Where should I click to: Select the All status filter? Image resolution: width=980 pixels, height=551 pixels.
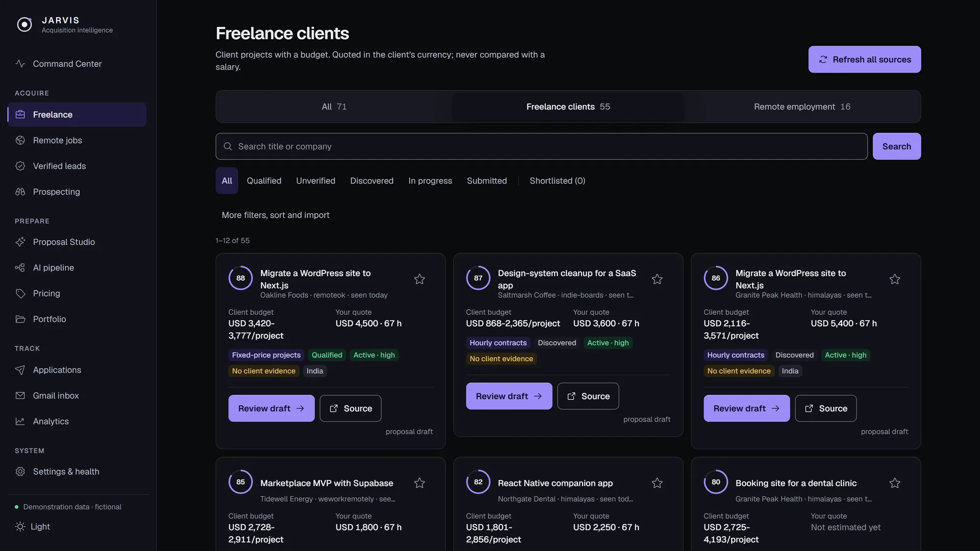(x=227, y=181)
